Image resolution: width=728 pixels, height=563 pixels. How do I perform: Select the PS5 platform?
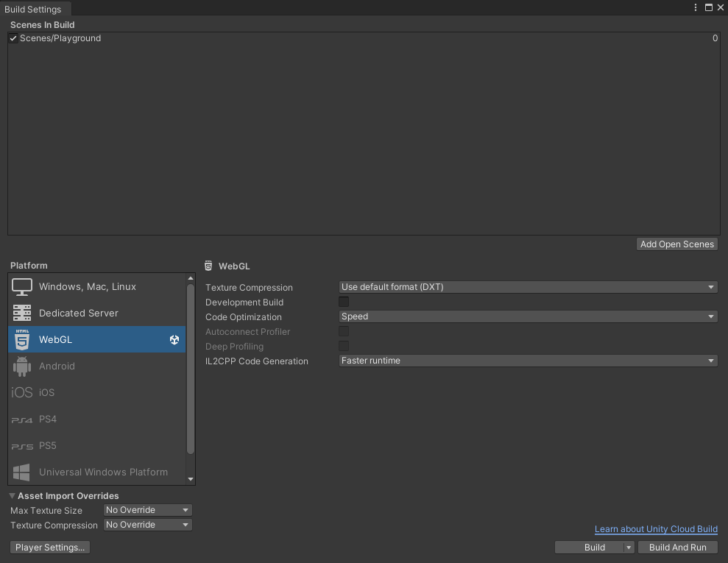[x=96, y=445]
